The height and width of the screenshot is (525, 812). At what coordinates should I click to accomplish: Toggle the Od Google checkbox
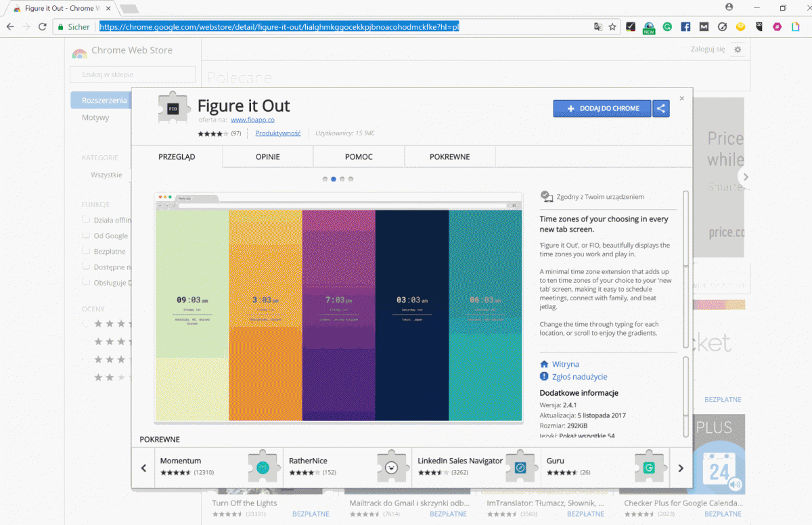[x=86, y=235]
